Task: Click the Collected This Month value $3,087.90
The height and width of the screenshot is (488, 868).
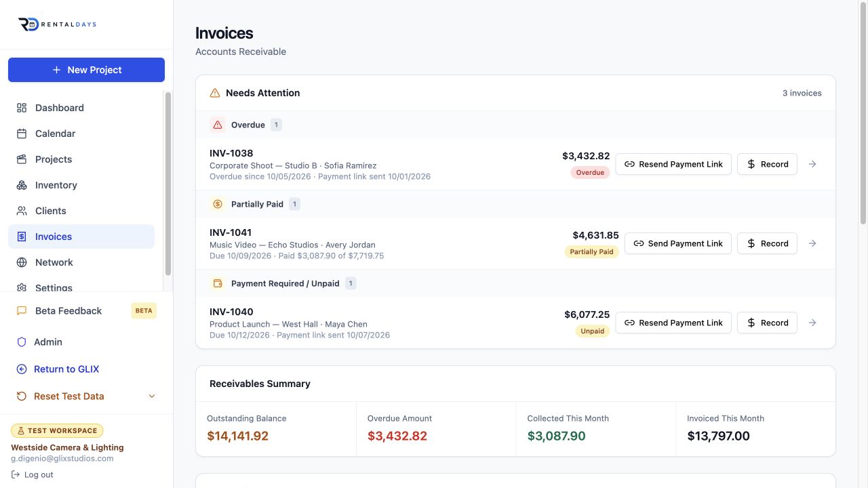Action: (556, 436)
